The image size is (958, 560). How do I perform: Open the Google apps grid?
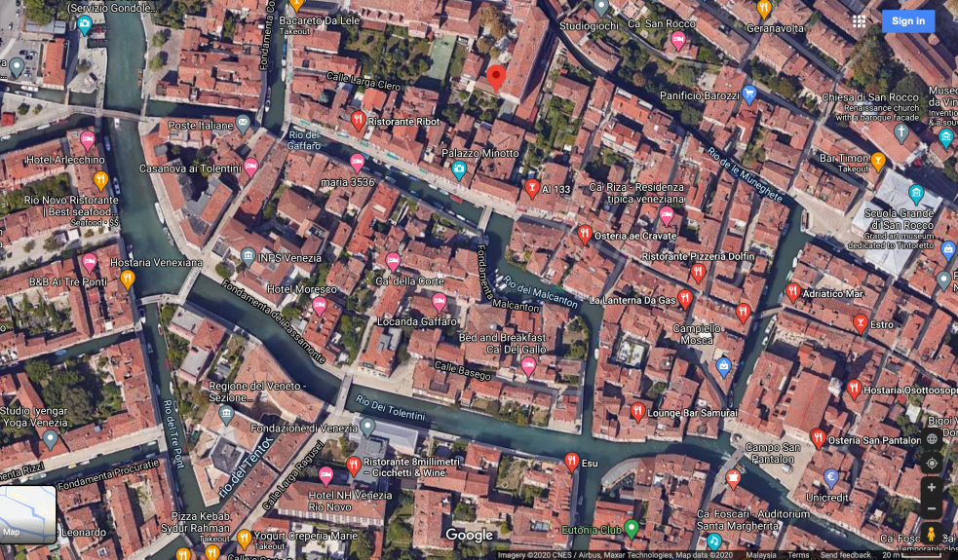(x=859, y=21)
